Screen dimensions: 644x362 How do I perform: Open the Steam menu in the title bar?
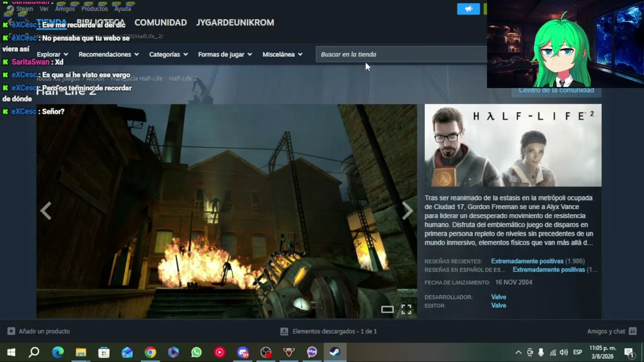24,9
